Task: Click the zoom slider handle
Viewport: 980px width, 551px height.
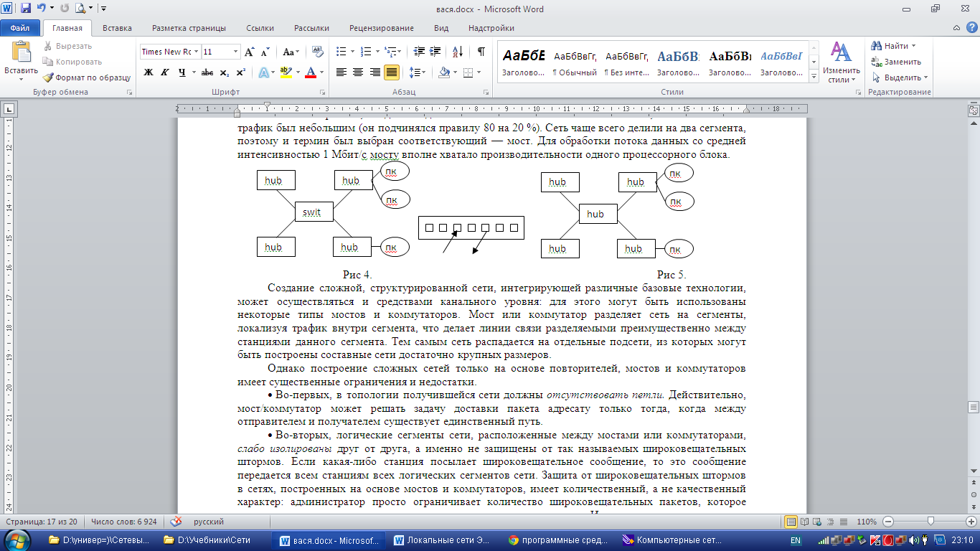Action: click(x=930, y=522)
